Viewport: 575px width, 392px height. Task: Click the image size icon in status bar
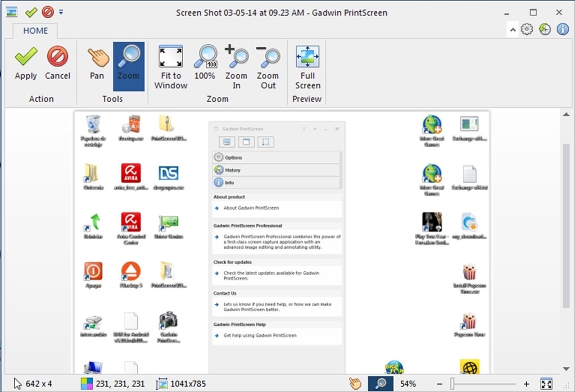pyautogui.click(x=162, y=384)
